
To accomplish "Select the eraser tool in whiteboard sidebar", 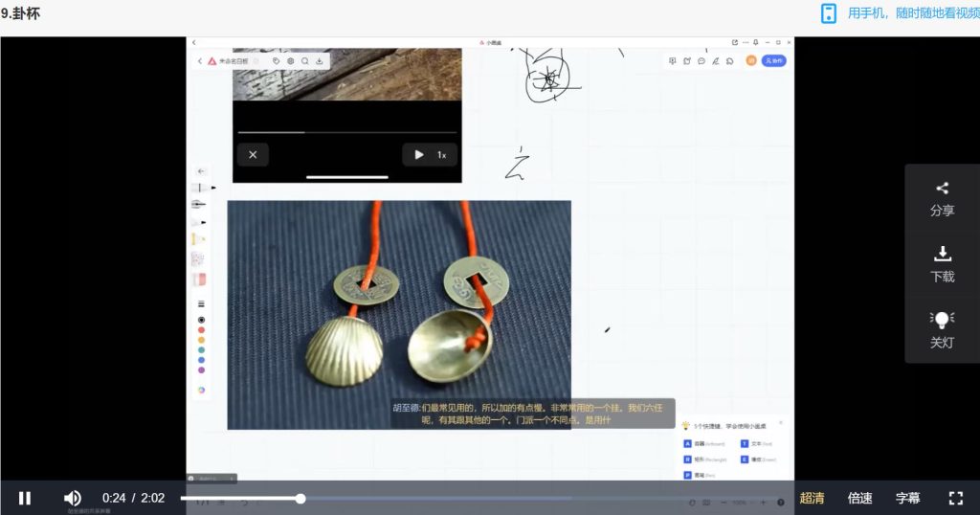I will 199,280.
